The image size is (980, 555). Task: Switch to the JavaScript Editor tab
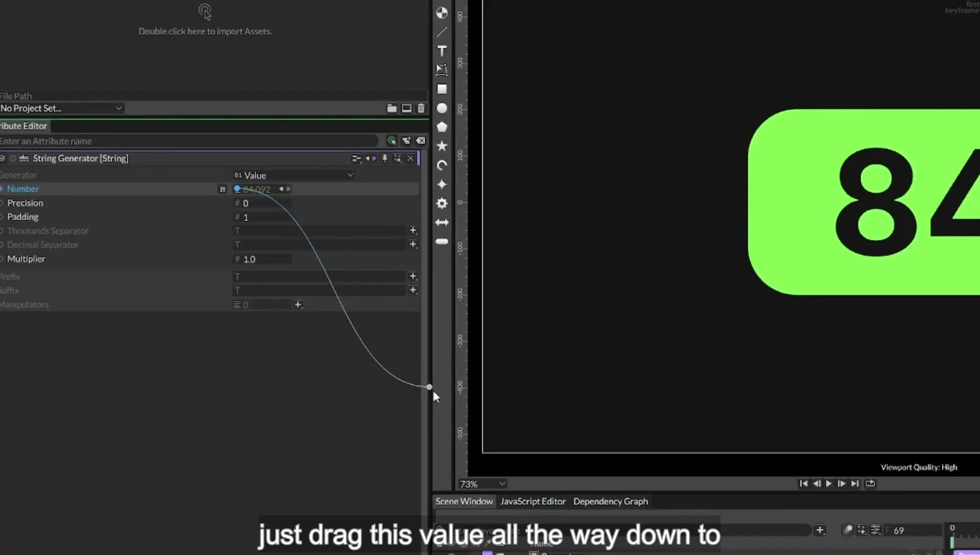[533, 501]
